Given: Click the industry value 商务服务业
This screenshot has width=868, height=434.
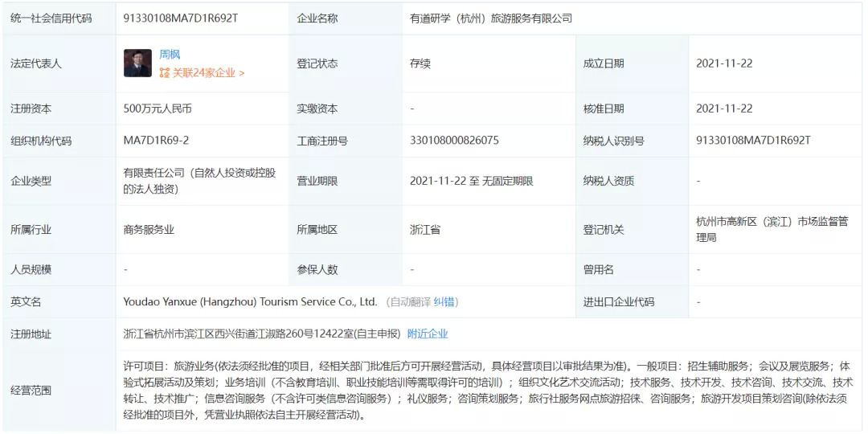Looking at the screenshot, I should click(149, 229).
